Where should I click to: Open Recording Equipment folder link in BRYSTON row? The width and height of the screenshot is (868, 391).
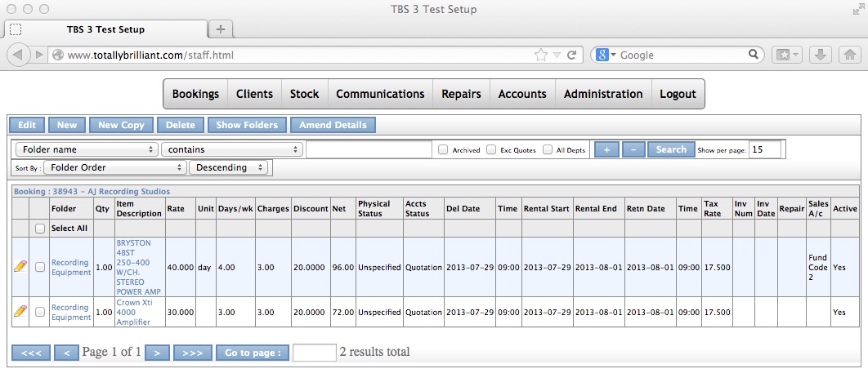click(71, 267)
